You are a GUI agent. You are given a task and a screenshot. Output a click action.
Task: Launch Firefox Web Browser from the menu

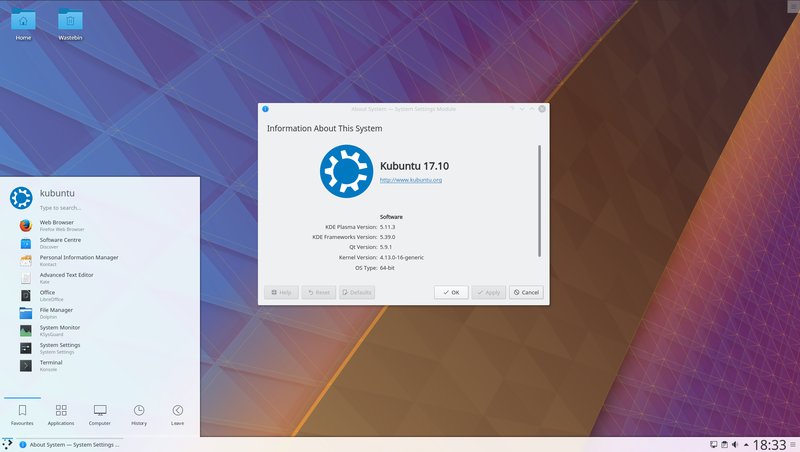click(x=102, y=225)
